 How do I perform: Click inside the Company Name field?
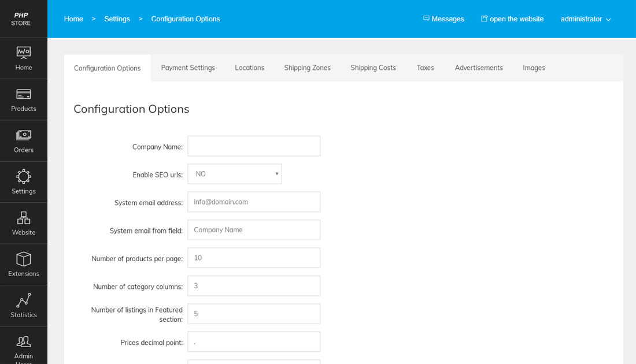pos(253,146)
